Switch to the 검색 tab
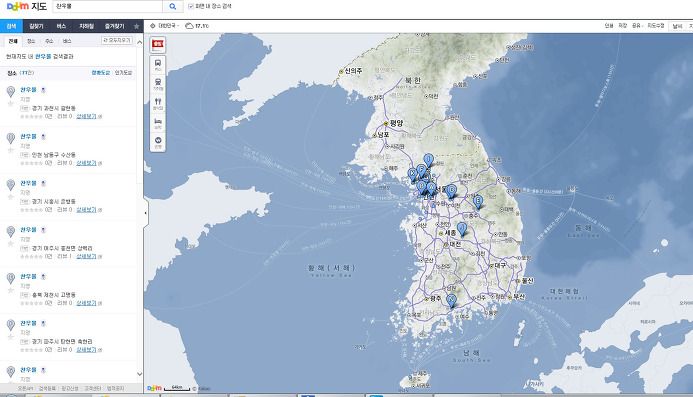693x397 pixels. 11,27
